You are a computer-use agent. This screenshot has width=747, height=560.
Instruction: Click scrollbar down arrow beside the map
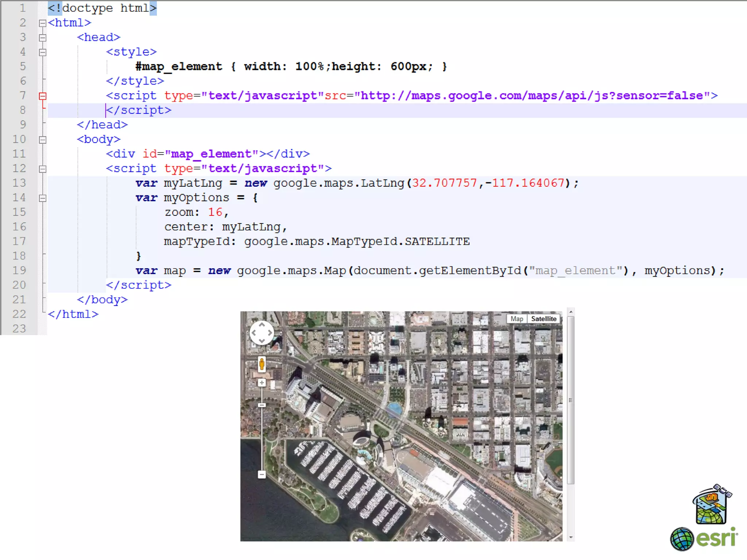coord(571,537)
